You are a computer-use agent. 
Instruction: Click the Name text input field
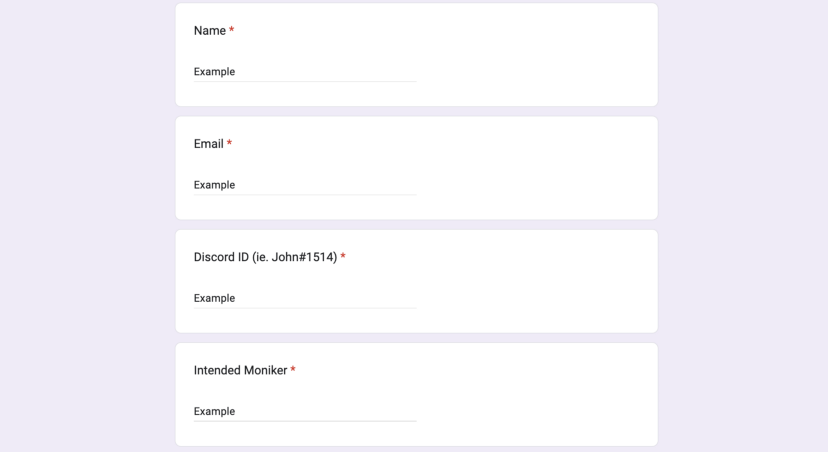click(x=304, y=72)
